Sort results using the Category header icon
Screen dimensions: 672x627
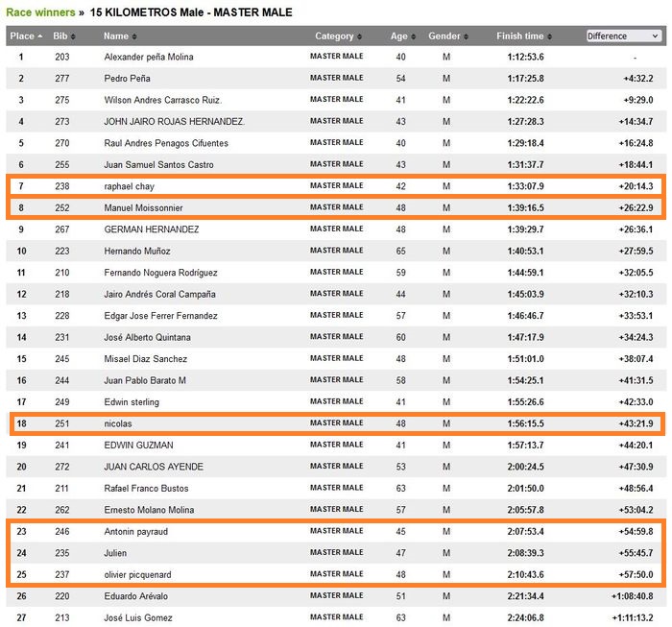click(360, 36)
